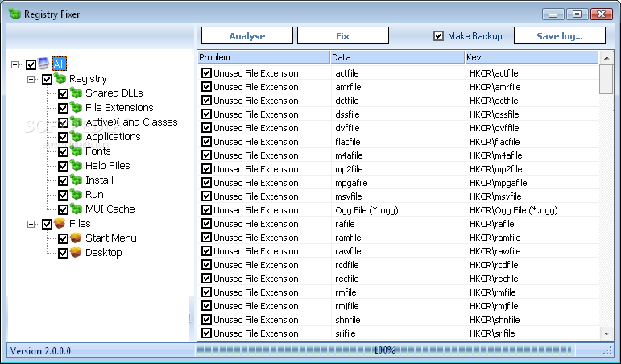The image size is (621, 364).
Task: Click the Registry Fixer title bar icon
Action: pos(14,14)
